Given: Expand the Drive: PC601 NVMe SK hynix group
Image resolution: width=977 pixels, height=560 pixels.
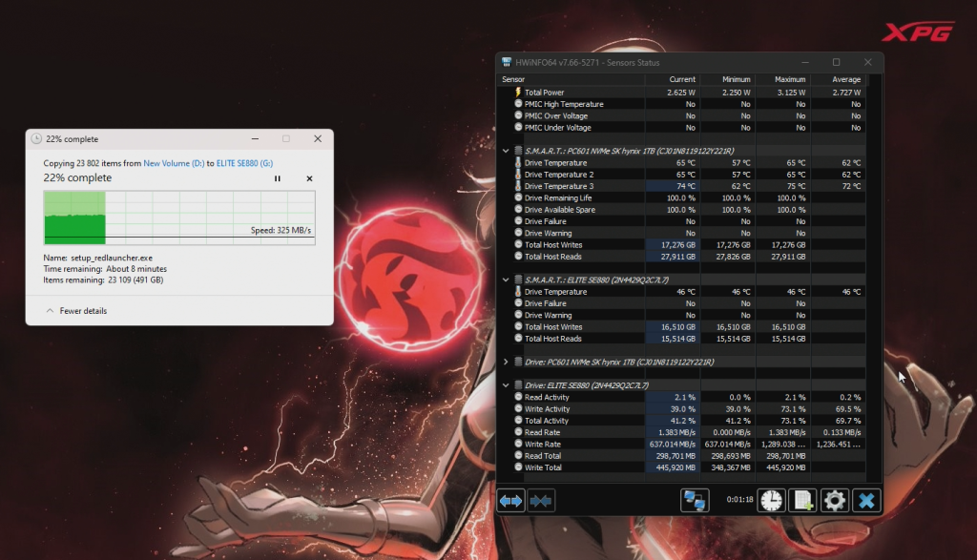Looking at the screenshot, I should (506, 362).
